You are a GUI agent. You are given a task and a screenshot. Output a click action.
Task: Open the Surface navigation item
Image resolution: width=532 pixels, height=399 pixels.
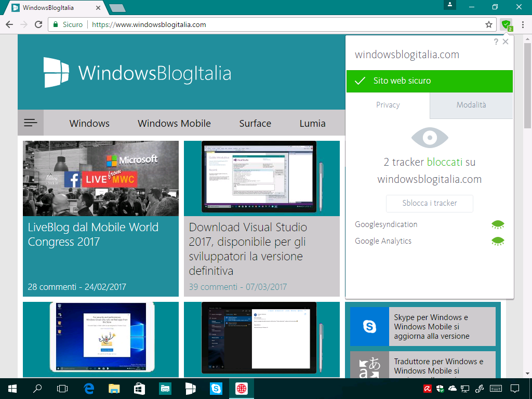click(x=255, y=123)
